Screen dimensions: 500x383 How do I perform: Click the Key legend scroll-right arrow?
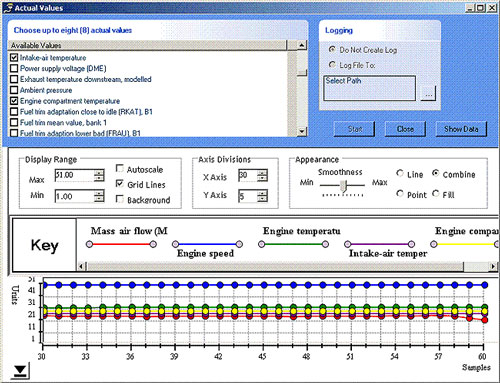pyautogui.click(x=493, y=266)
